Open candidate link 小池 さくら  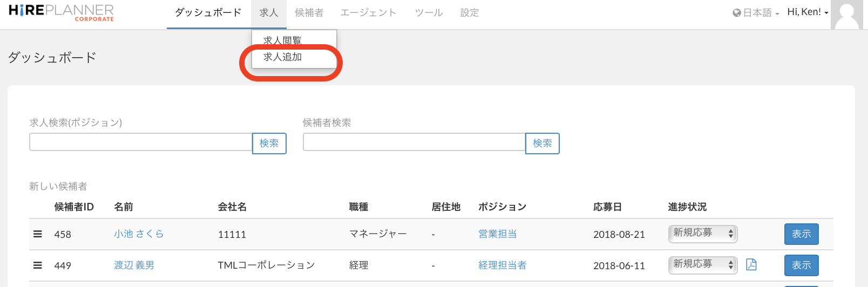point(139,234)
